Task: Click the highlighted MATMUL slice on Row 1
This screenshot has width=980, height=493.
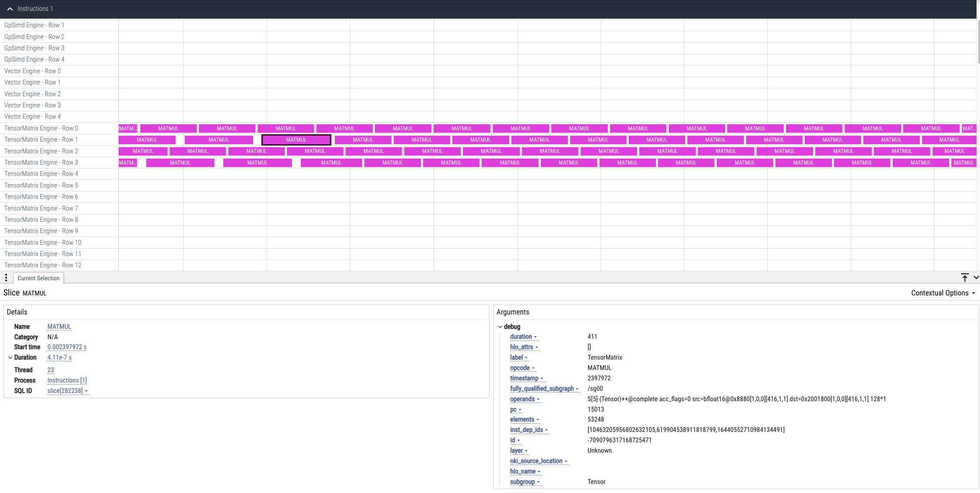Action: pyautogui.click(x=296, y=139)
